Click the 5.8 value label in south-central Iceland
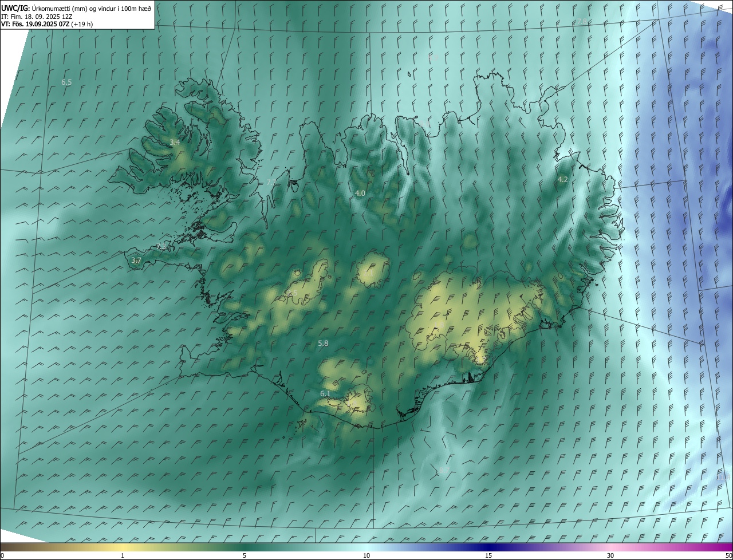The image size is (733, 560). click(x=323, y=343)
